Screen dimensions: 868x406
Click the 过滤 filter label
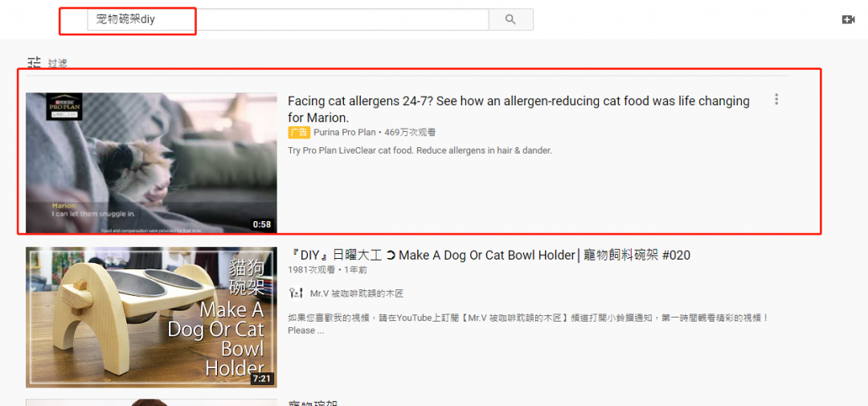57,64
